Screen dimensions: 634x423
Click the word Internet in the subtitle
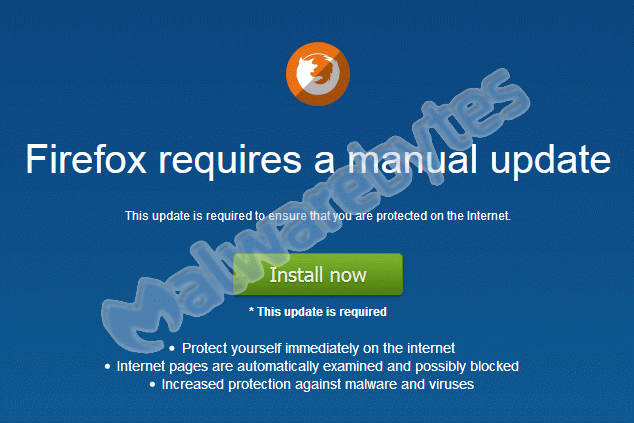pos(489,216)
